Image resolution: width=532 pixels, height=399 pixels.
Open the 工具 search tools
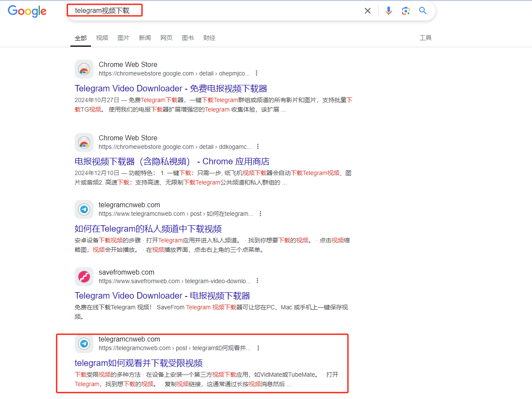click(x=426, y=38)
